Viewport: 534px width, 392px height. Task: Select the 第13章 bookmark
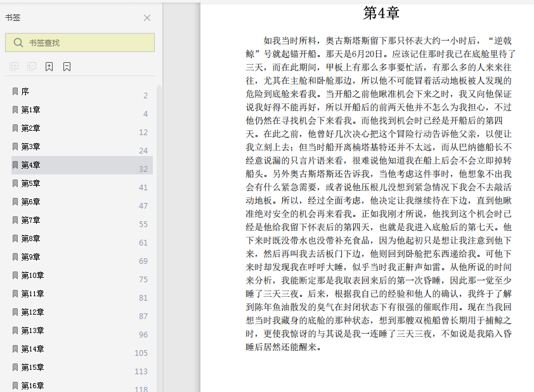(82, 330)
